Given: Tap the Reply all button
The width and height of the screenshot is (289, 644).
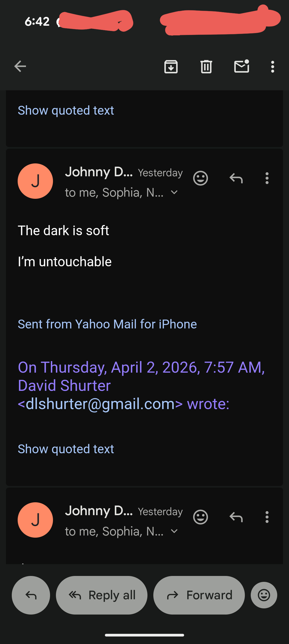Looking at the screenshot, I should [102, 595].
